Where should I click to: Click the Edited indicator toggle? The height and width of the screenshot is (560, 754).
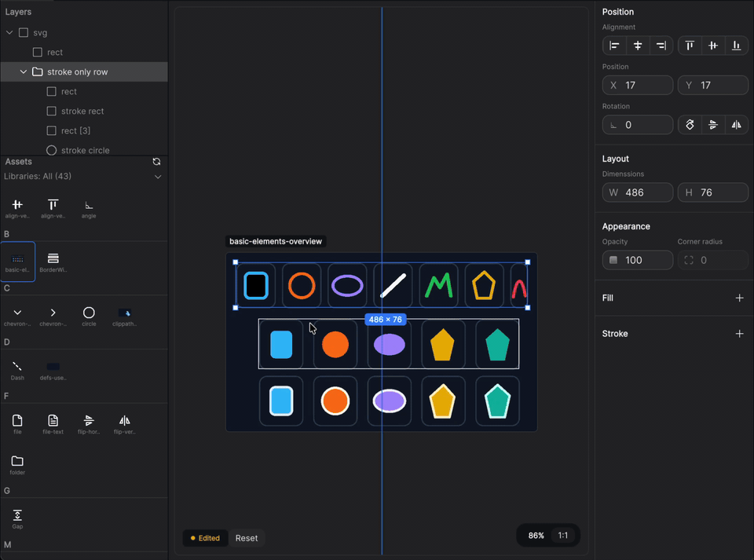tap(205, 538)
